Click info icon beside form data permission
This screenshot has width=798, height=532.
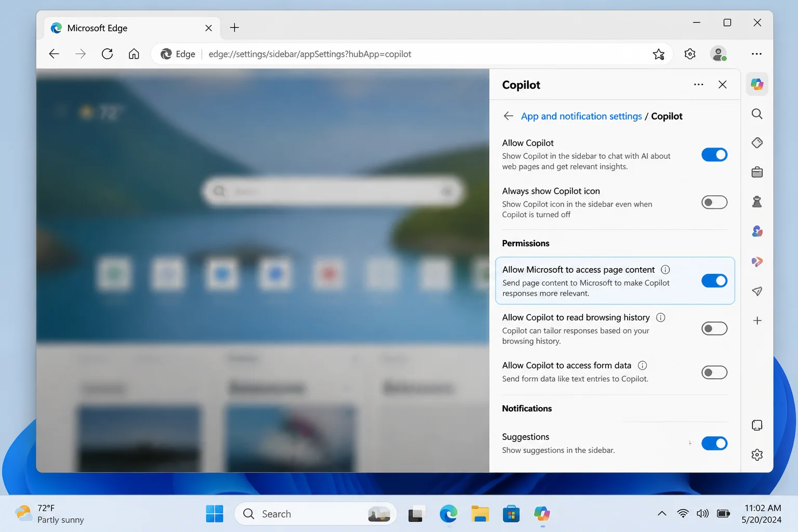click(x=642, y=365)
